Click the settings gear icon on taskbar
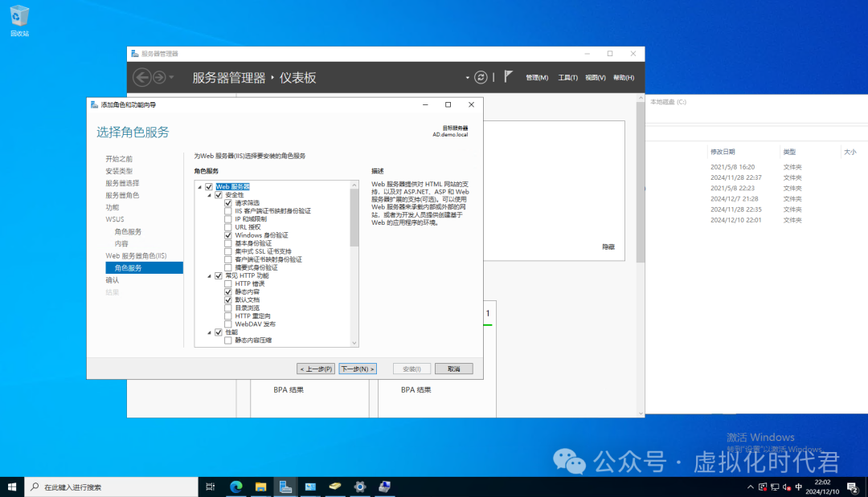This screenshot has height=497, width=868. pyautogui.click(x=360, y=487)
